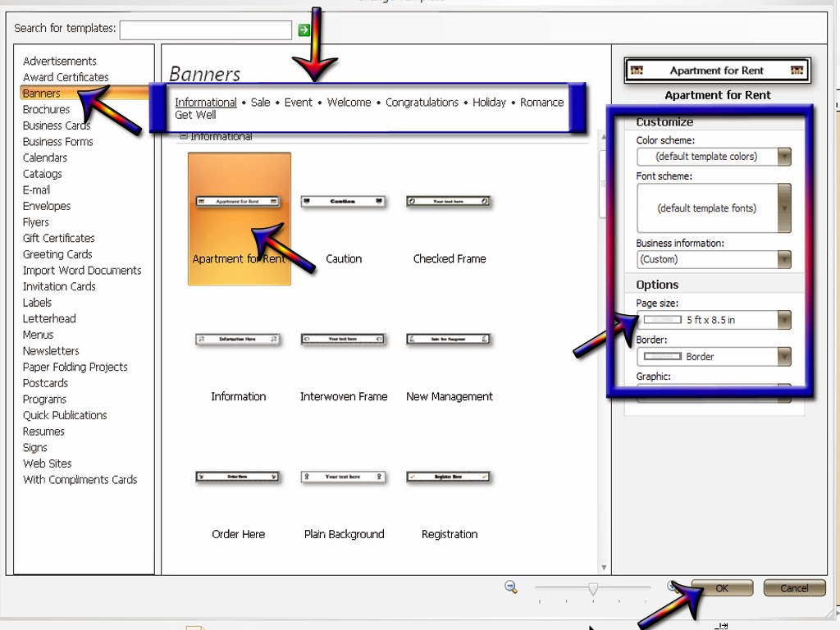
Task: Select Brochures category
Action: (46, 109)
